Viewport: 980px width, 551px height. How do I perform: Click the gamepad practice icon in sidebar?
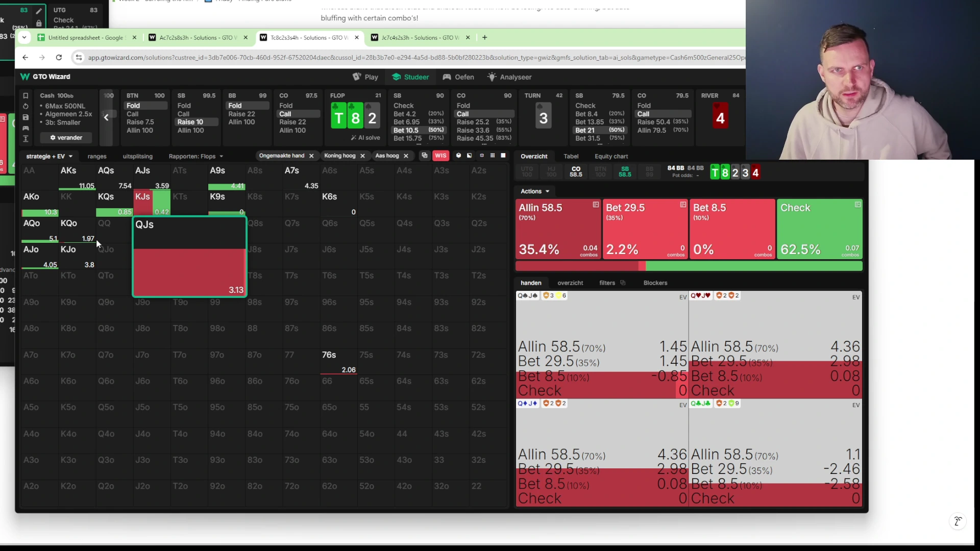point(26,128)
